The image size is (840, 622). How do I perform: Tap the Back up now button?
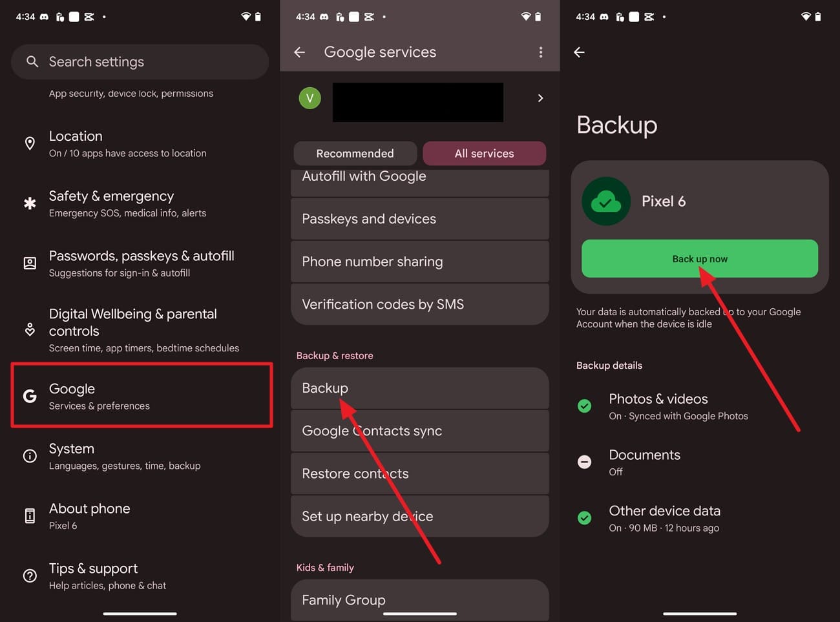pos(700,259)
